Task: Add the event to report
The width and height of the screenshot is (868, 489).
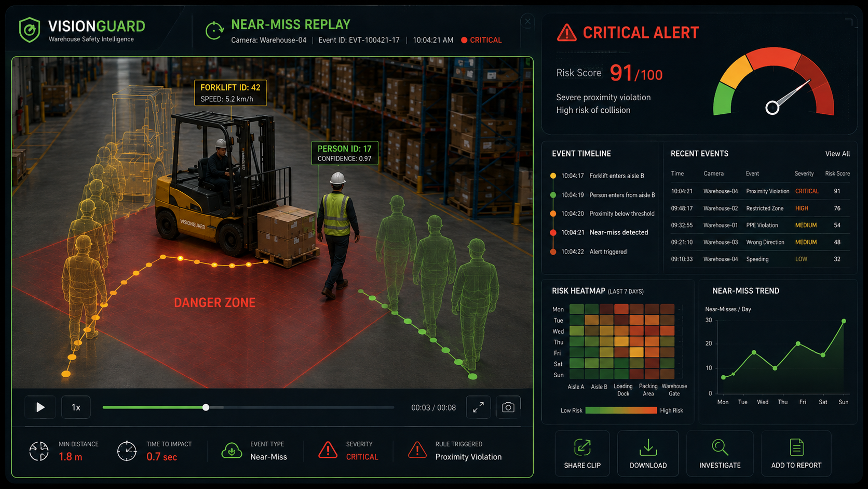Action: click(796, 453)
